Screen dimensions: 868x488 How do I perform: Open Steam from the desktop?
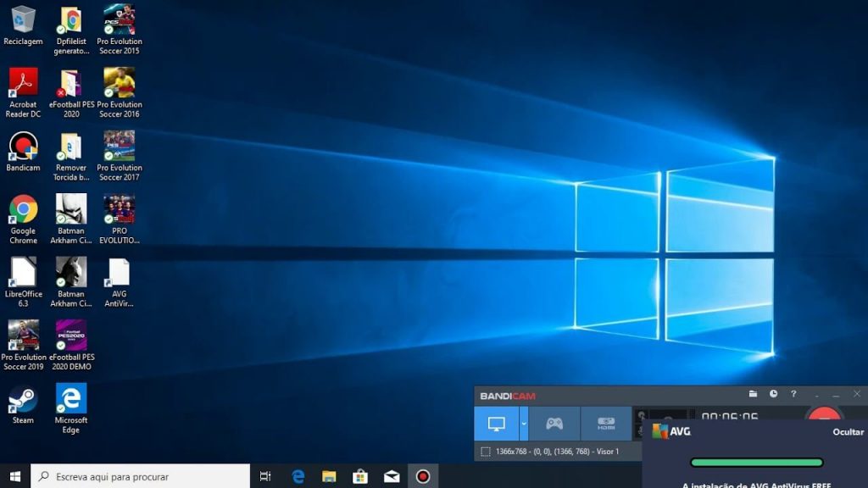pos(21,405)
